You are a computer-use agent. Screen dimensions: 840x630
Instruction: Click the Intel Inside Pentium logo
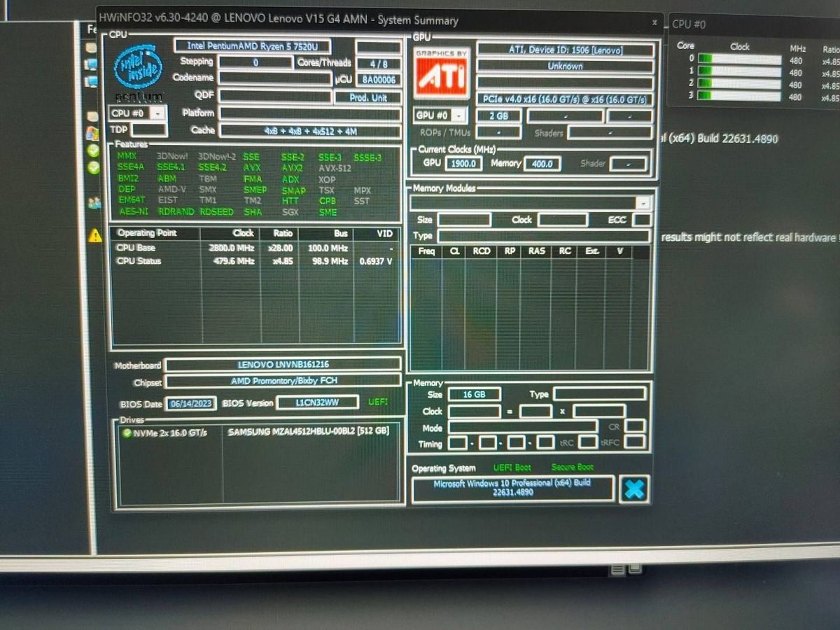tap(139, 71)
